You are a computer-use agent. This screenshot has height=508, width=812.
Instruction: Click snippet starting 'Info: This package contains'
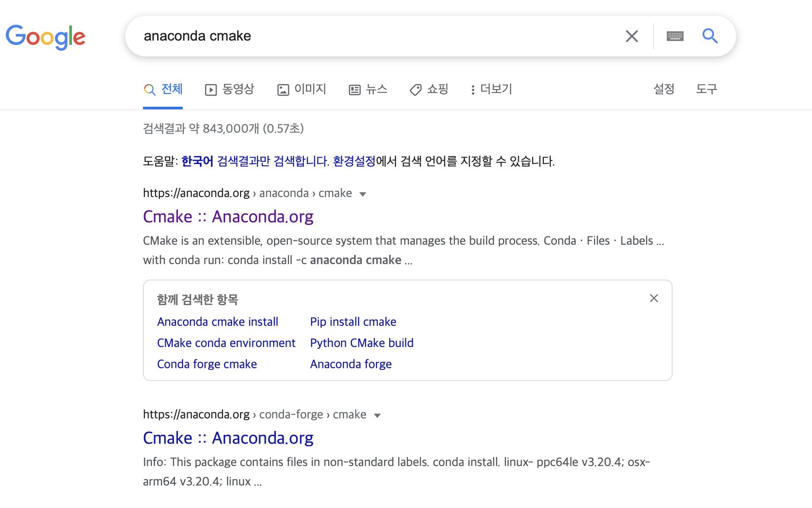click(x=396, y=471)
